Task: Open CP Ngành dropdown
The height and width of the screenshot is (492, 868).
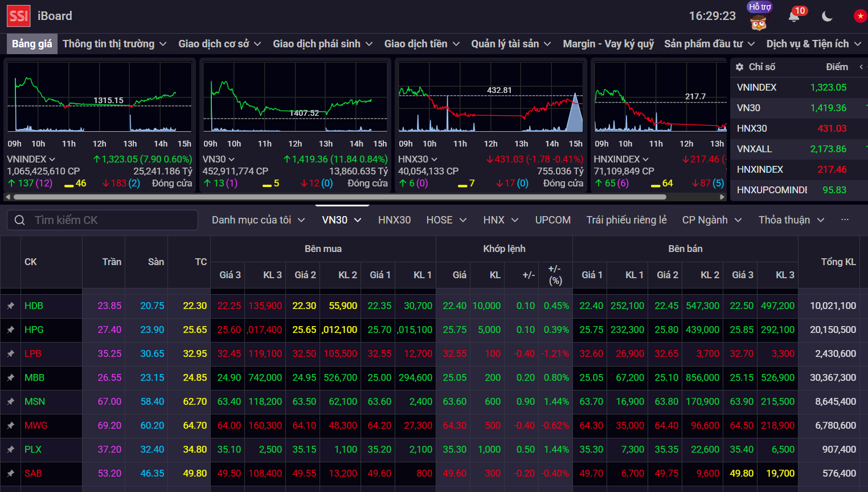Action: [x=712, y=220]
